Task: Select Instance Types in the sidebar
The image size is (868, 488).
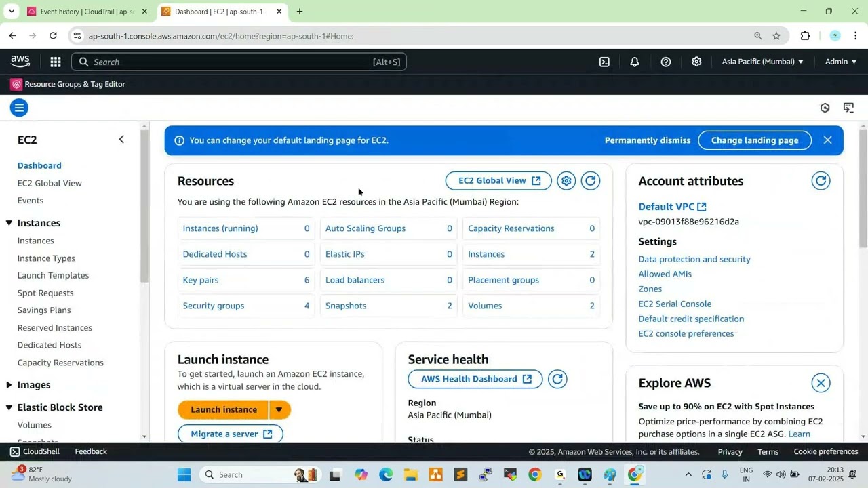Action: tap(46, 258)
